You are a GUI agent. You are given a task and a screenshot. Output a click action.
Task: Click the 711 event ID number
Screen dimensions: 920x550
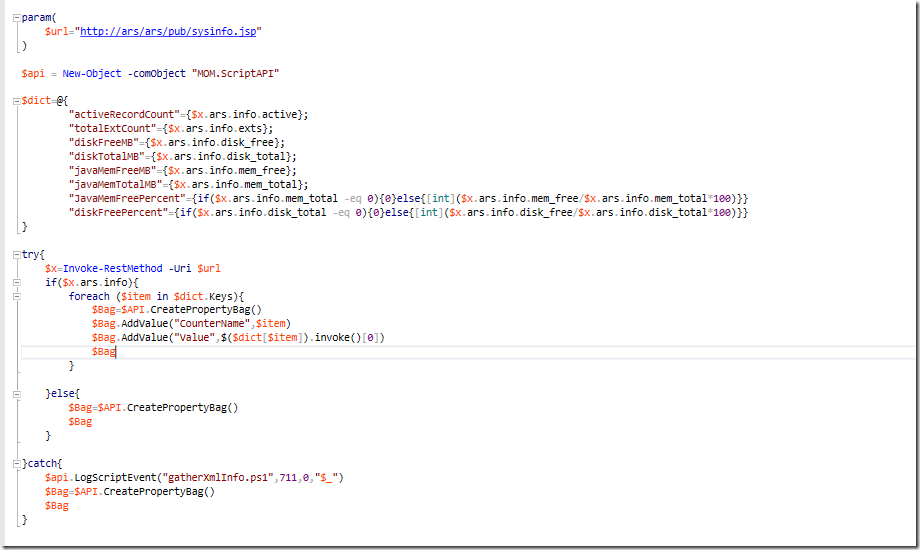coord(288,478)
